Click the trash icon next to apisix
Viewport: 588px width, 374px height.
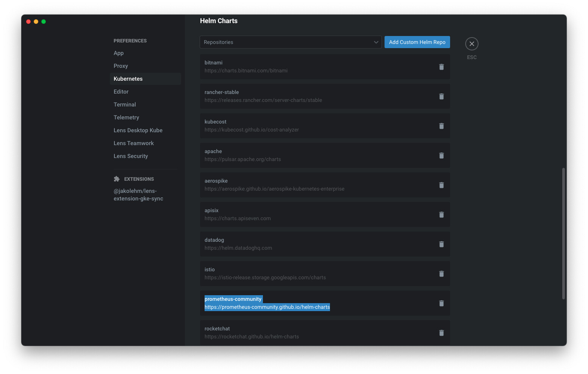point(441,215)
